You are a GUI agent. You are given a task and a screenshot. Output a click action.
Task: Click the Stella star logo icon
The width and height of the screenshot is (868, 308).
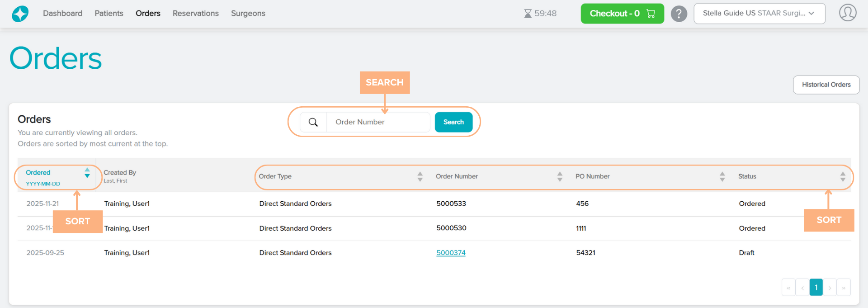pyautogui.click(x=20, y=14)
